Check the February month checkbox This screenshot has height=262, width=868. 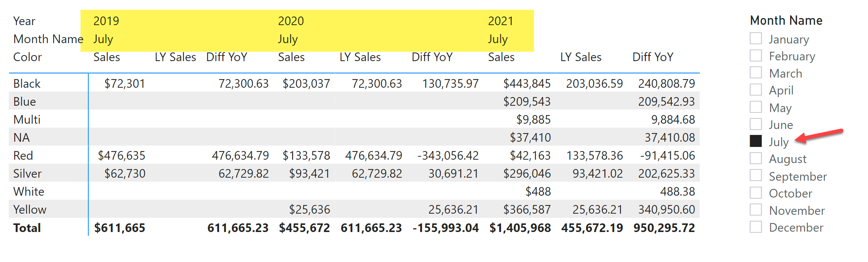click(756, 55)
